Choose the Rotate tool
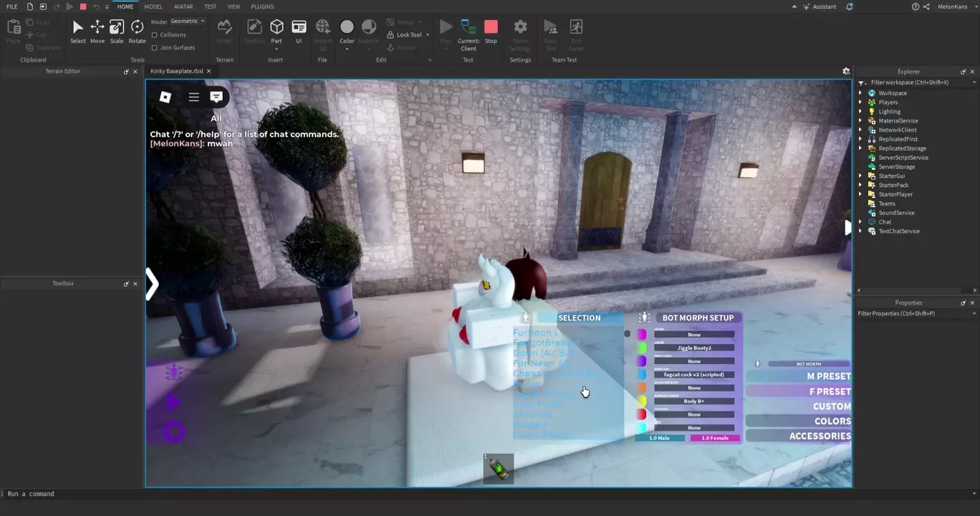The image size is (980, 516). click(x=137, y=32)
